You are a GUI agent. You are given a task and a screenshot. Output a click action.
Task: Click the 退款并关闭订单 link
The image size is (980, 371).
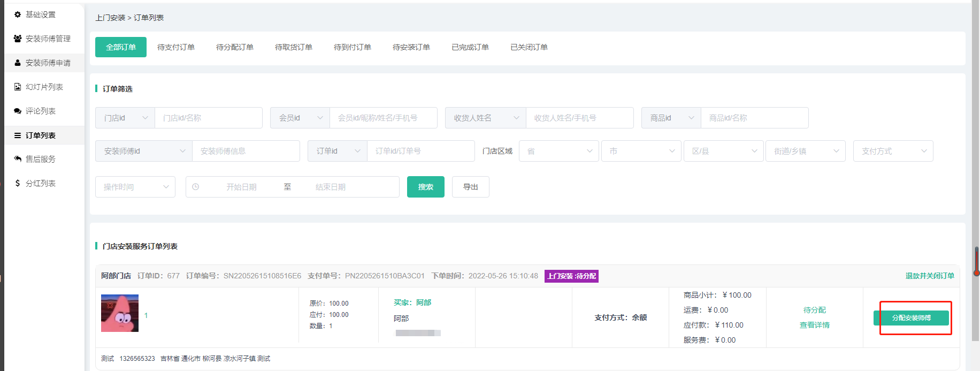(x=929, y=276)
